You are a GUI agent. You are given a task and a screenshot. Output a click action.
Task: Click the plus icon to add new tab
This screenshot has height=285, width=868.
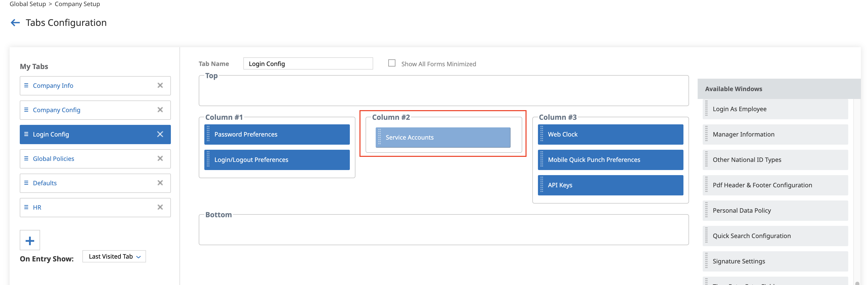point(30,241)
